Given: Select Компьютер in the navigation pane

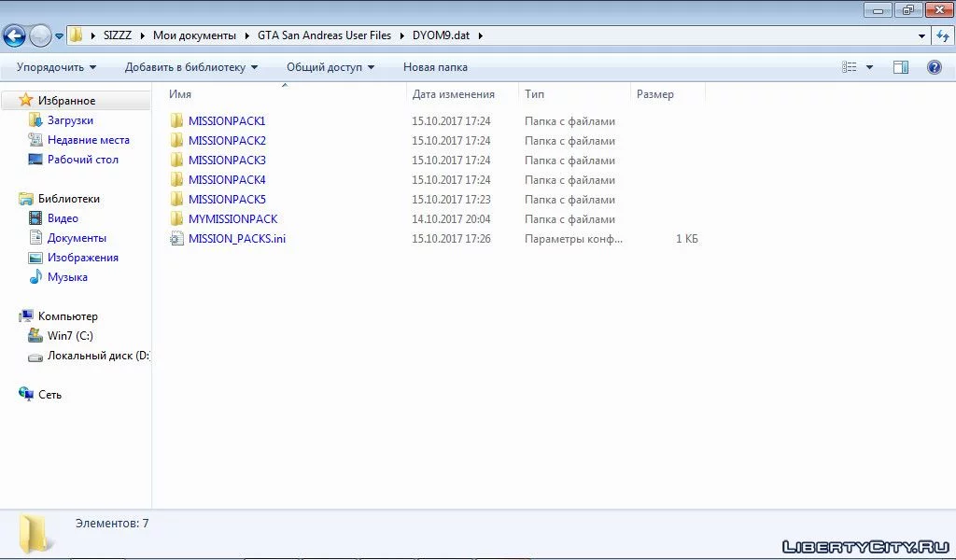Looking at the screenshot, I should tap(67, 316).
